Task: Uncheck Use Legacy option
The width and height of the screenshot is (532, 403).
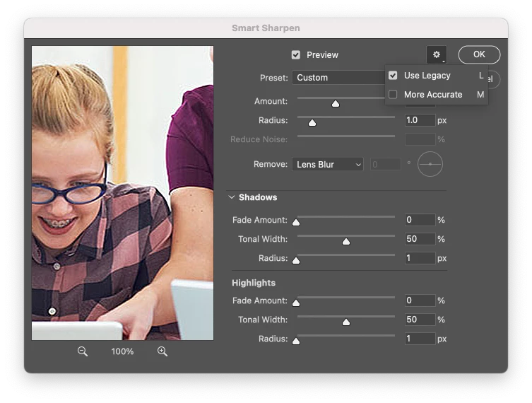Action: click(393, 76)
